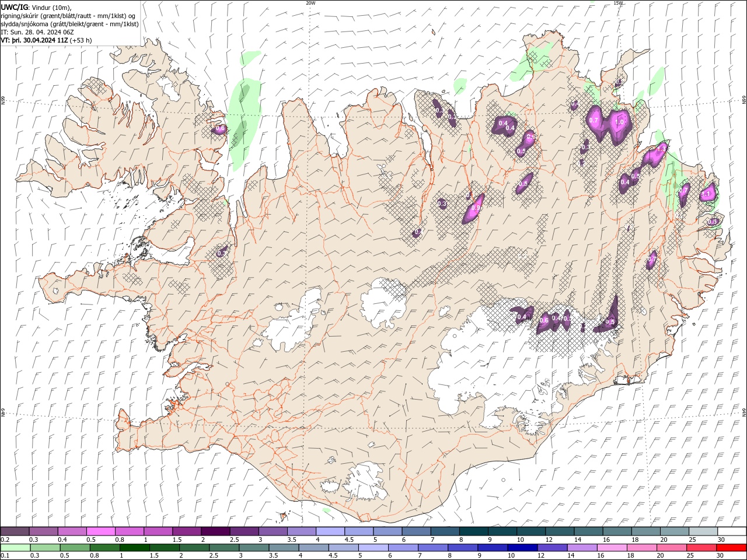This screenshot has height=560, width=747.
Task: Select the bright pink 0.5–0.8 snow swatch
Action: (x=100, y=531)
